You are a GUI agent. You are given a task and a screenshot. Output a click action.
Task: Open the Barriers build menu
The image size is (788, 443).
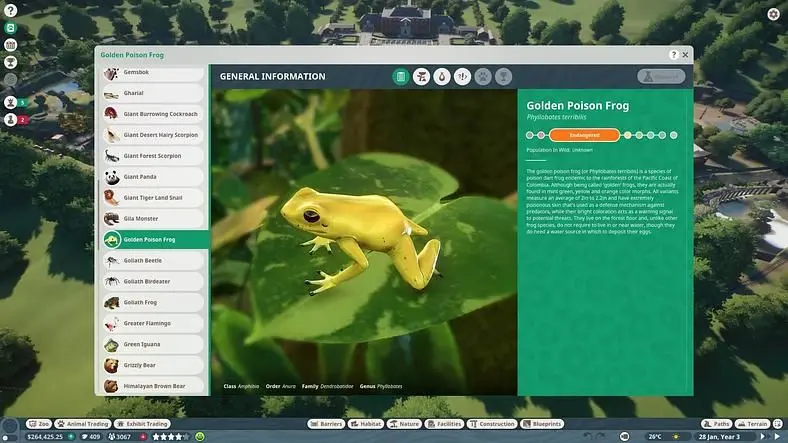coord(326,424)
